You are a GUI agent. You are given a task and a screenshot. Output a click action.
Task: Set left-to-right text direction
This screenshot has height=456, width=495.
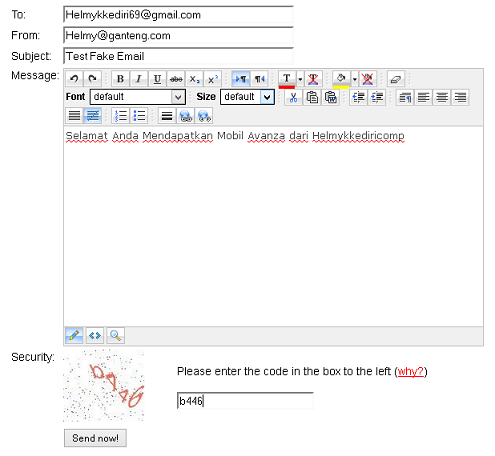(x=240, y=79)
